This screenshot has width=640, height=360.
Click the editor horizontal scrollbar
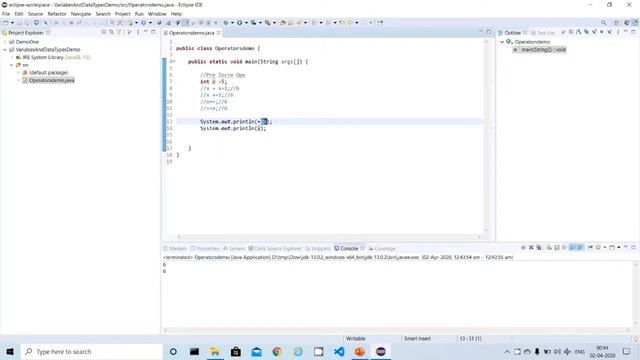(329, 237)
